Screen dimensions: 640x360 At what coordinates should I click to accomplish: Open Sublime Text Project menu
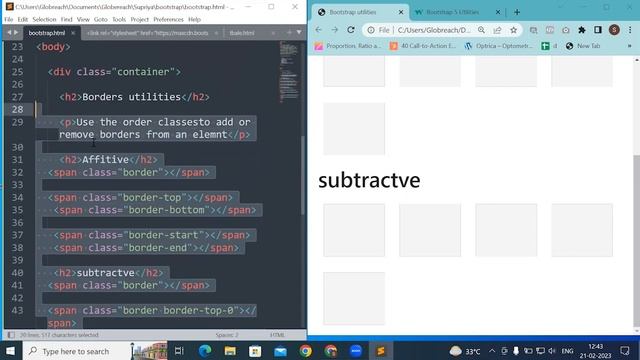pyautogui.click(x=140, y=19)
